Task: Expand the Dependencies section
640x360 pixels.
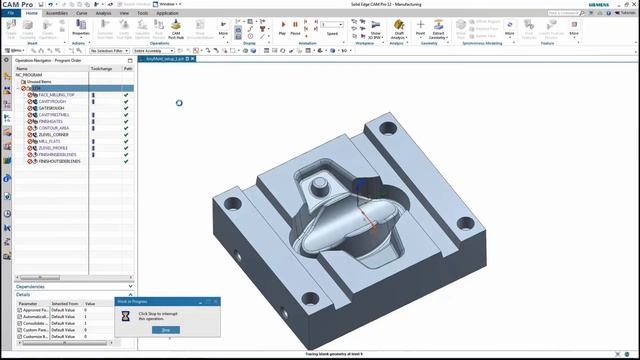Action: (x=130, y=287)
